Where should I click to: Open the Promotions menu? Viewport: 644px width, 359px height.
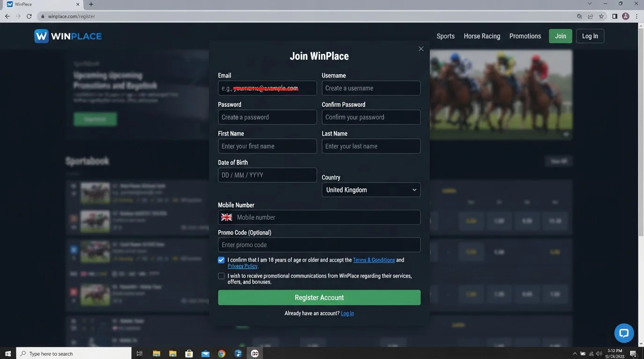[525, 36]
